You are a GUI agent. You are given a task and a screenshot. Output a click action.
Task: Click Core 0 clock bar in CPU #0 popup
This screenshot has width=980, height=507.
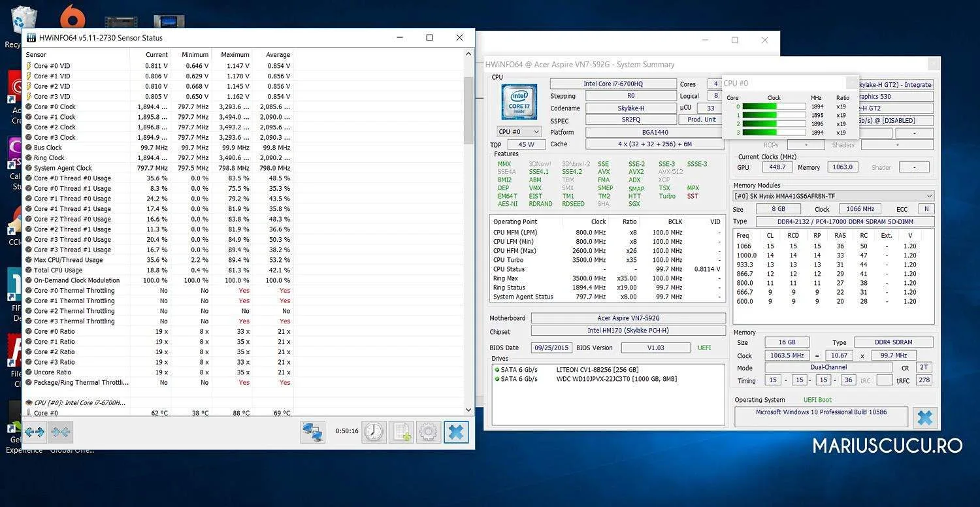[774, 106]
